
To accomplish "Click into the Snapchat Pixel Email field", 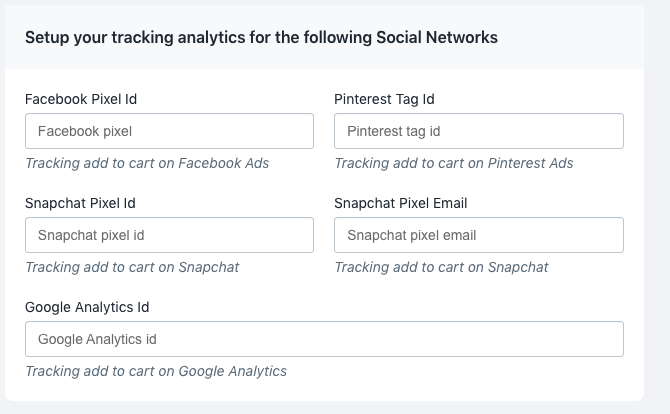I will pos(478,235).
